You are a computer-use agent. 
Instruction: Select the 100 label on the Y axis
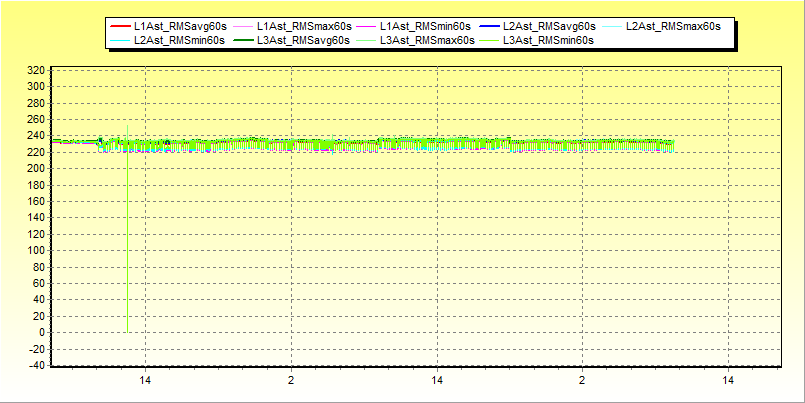(x=35, y=251)
